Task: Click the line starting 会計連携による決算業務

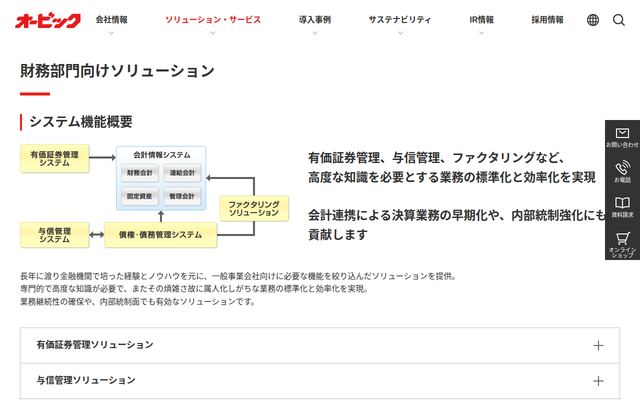Action: click(456, 216)
